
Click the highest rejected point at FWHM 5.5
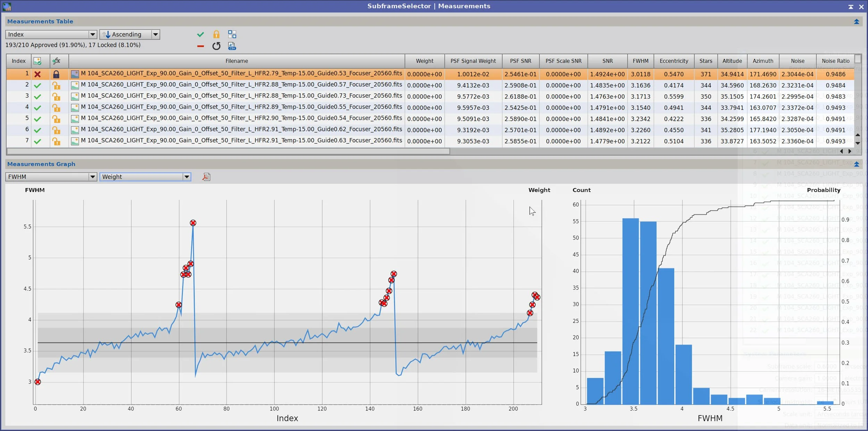[x=193, y=223]
